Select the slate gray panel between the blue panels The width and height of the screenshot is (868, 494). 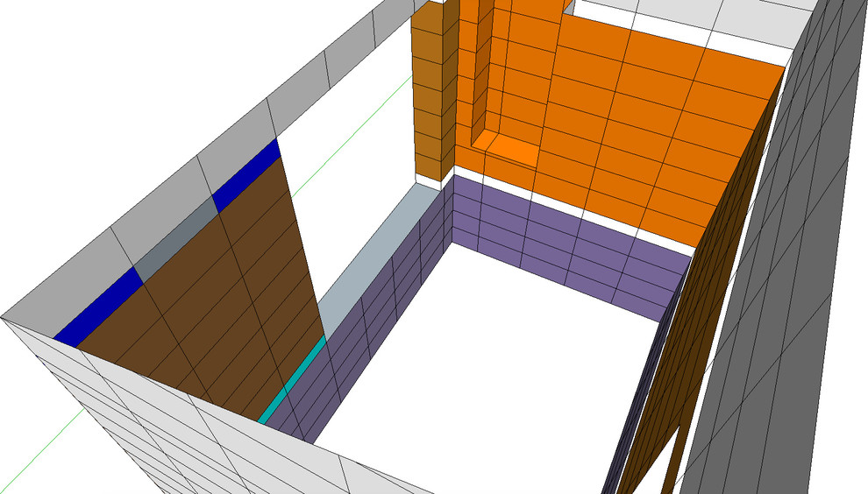point(175,236)
